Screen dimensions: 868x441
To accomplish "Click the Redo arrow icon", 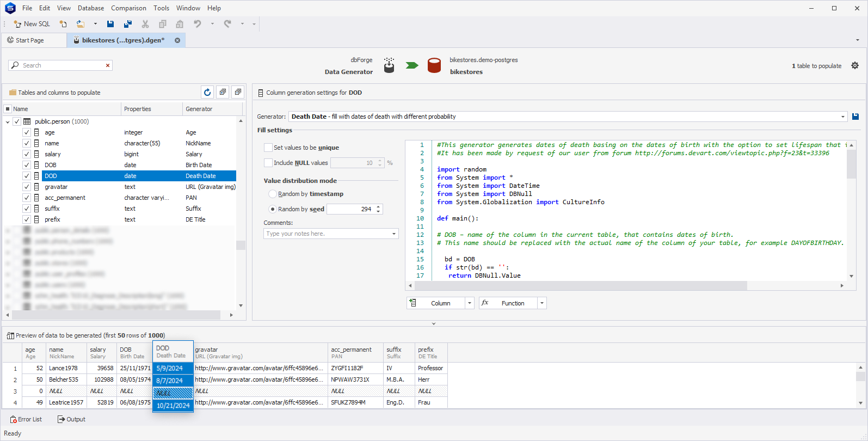I will (227, 24).
